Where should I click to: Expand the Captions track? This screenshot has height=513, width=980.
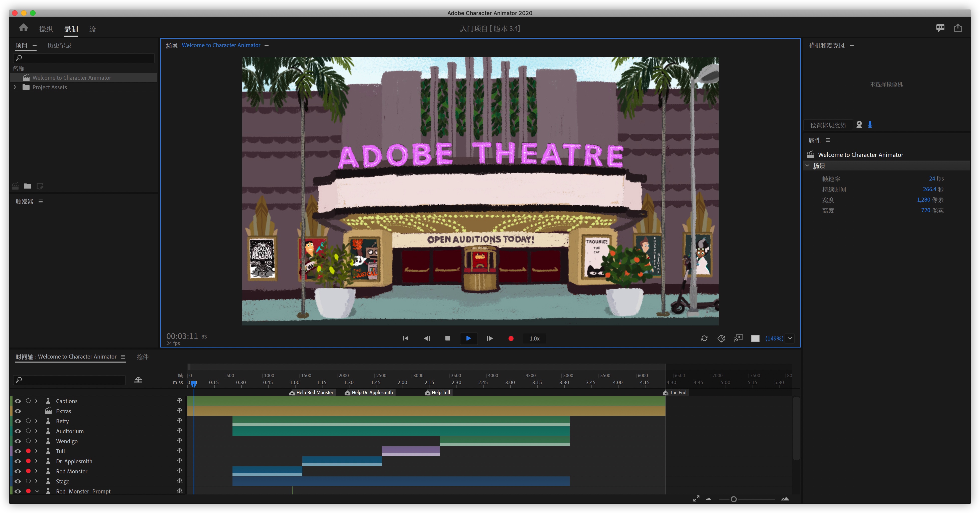(x=37, y=401)
